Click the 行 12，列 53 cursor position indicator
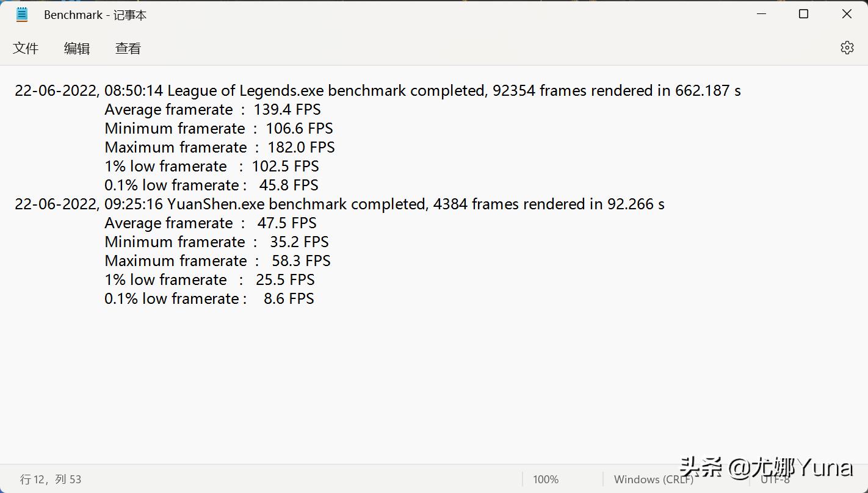Screen dimensions: 868x493 tap(51, 480)
